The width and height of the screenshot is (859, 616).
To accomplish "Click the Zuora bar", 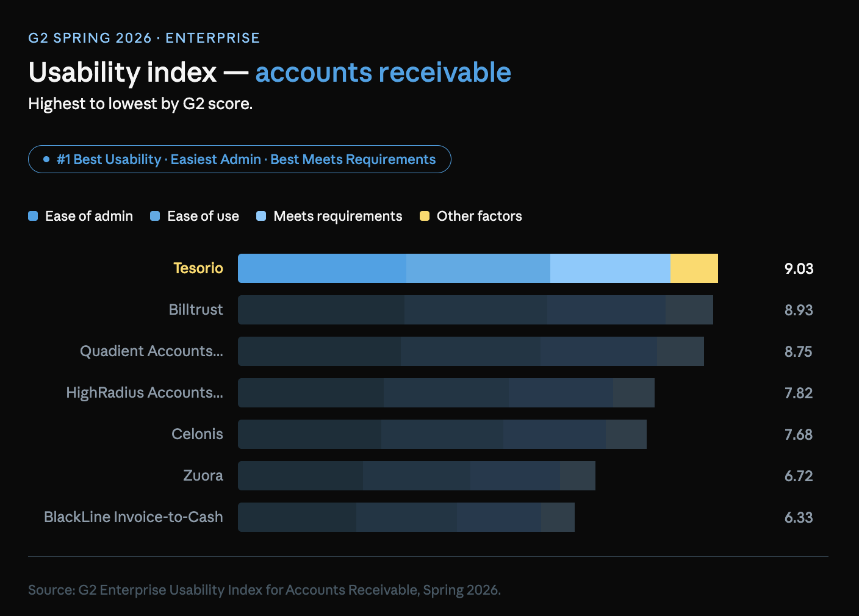I will [x=416, y=476].
